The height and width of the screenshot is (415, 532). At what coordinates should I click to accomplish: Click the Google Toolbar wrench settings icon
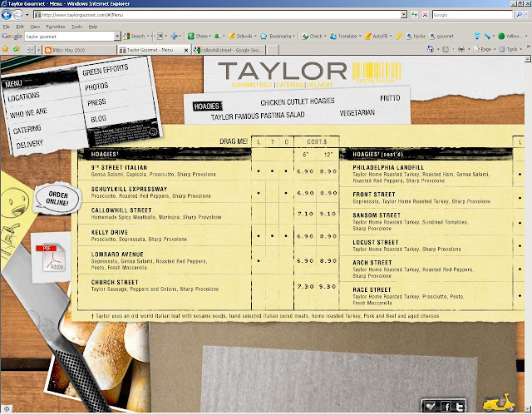488,36
